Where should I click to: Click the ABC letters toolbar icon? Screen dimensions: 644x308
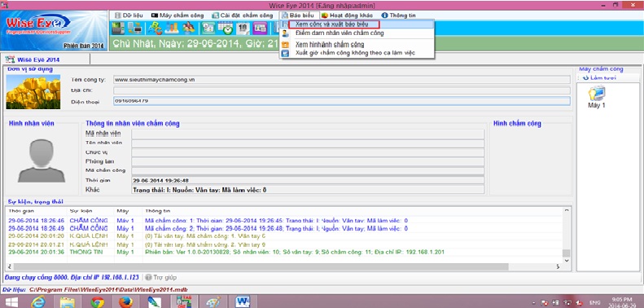(x=156, y=28)
